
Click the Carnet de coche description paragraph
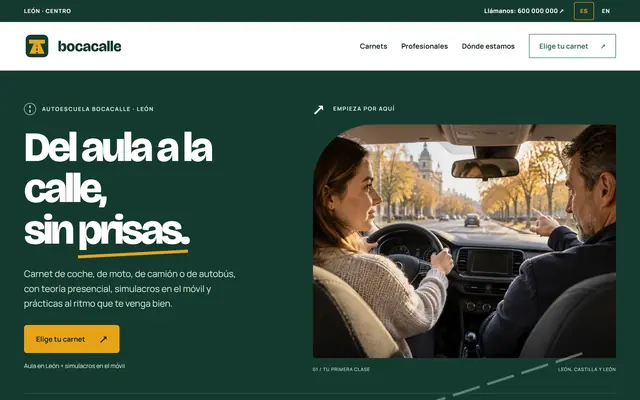pyautogui.click(x=129, y=289)
